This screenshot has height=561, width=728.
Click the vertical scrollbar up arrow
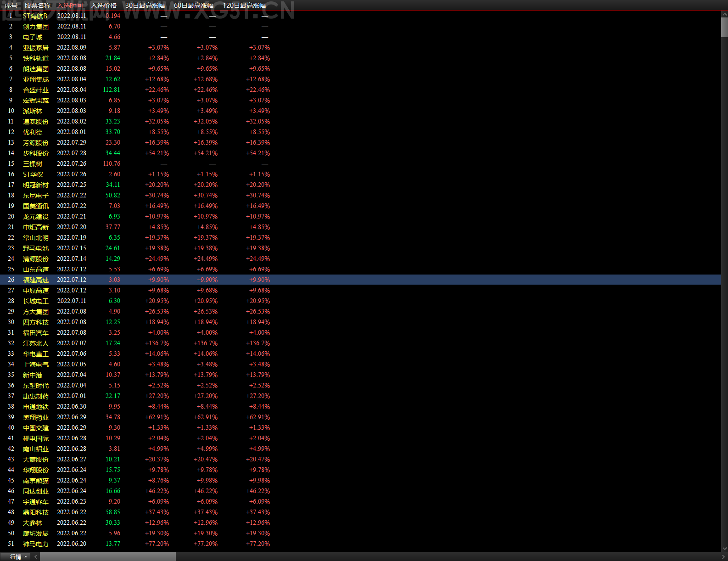724,15
